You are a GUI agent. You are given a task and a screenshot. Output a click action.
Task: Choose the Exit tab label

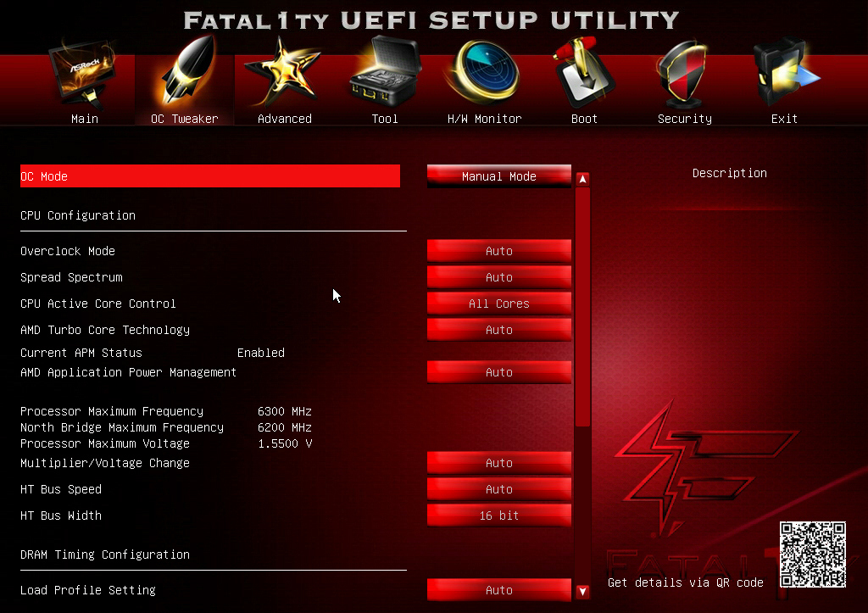pos(784,119)
